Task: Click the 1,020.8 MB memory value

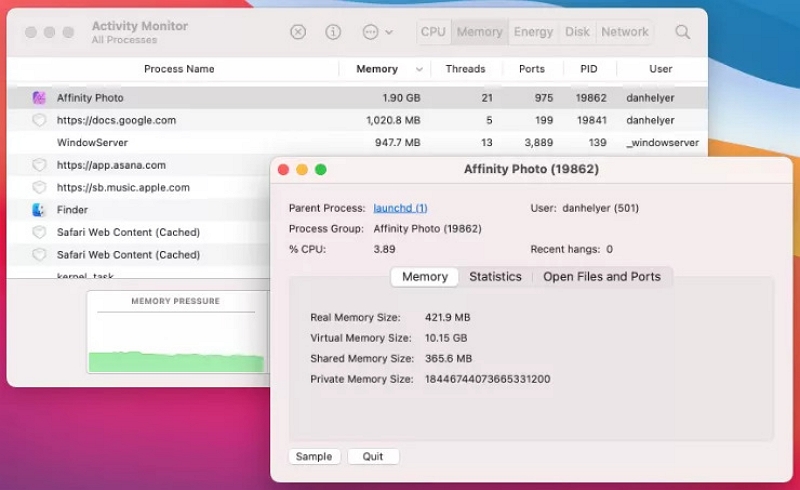Action: click(393, 120)
